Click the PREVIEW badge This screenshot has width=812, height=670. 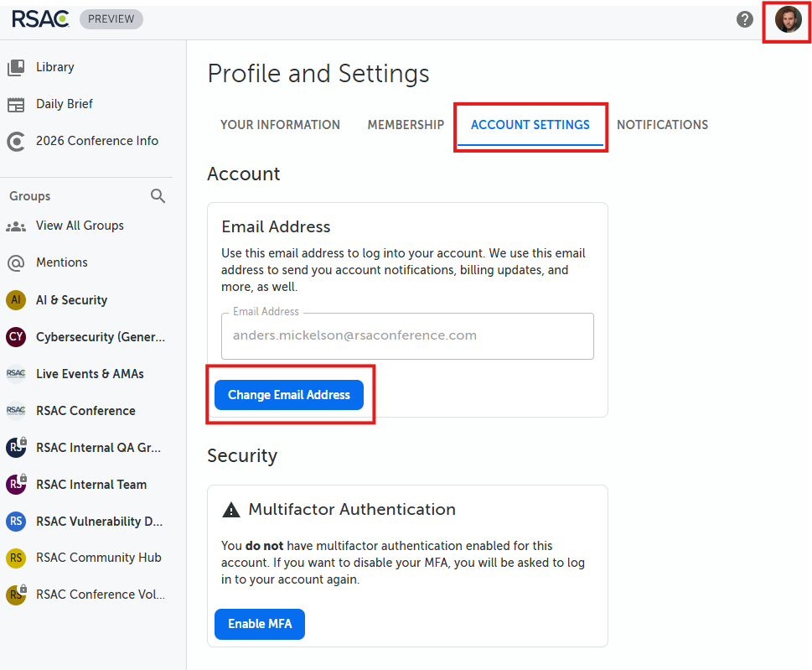point(111,19)
